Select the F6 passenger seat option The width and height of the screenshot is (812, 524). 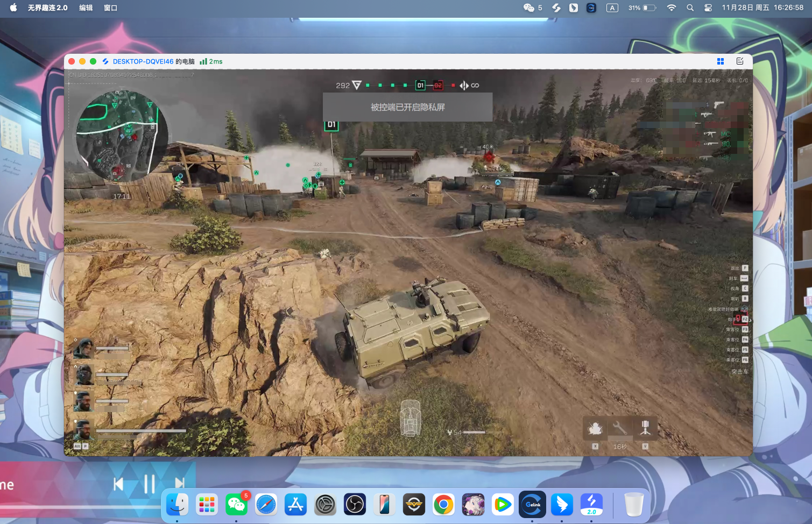(x=737, y=360)
